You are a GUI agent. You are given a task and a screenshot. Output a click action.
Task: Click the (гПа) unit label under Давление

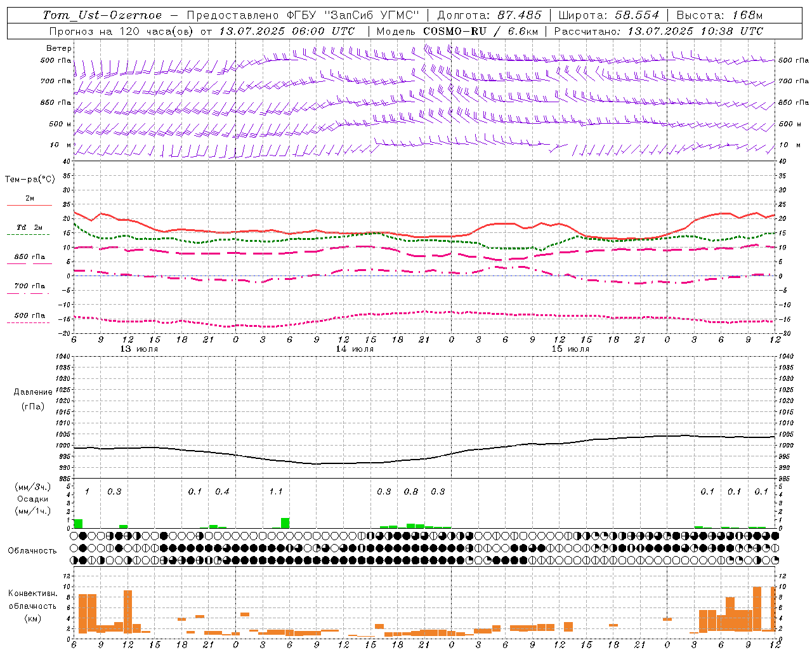[x=33, y=406]
